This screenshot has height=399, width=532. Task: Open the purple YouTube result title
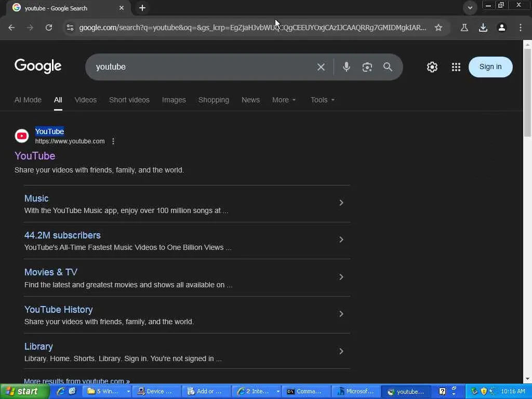coord(35,156)
